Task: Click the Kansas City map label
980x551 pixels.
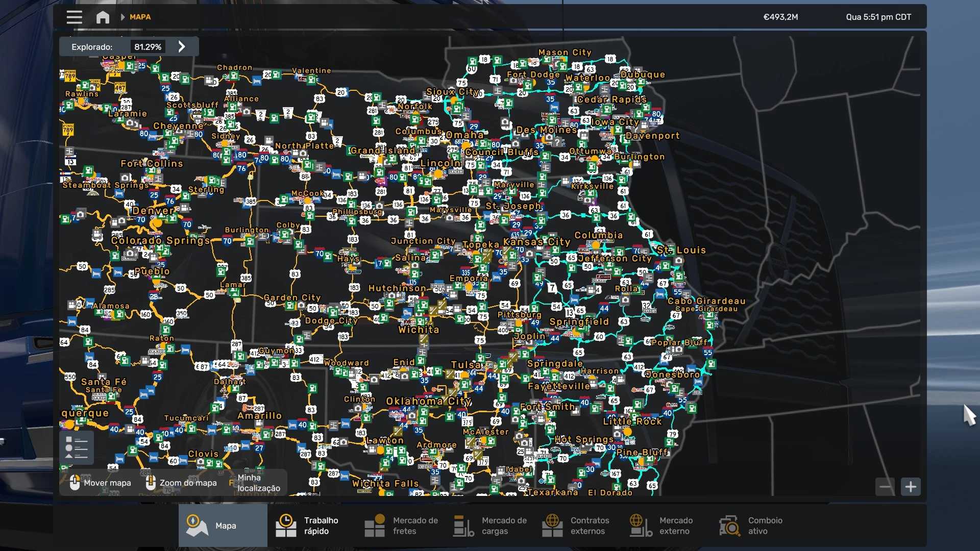Action: (x=536, y=242)
